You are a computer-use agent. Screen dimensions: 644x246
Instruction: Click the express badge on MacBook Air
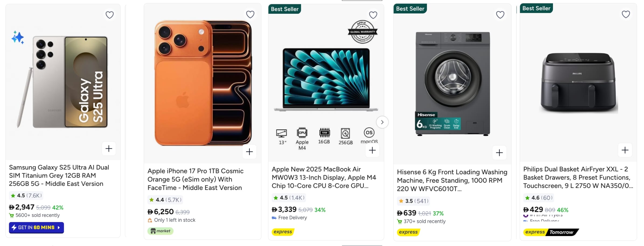click(283, 232)
